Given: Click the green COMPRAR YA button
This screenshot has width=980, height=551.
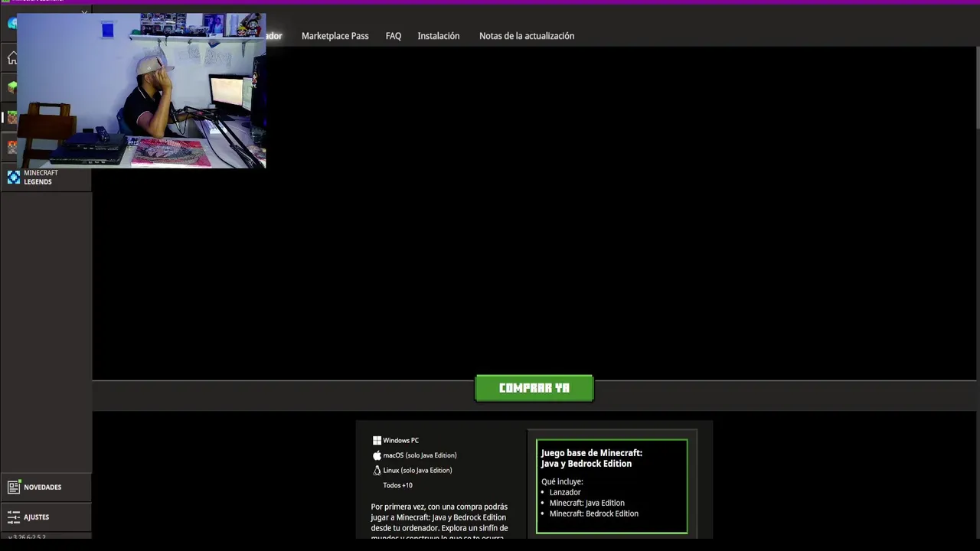Looking at the screenshot, I should pos(534,388).
